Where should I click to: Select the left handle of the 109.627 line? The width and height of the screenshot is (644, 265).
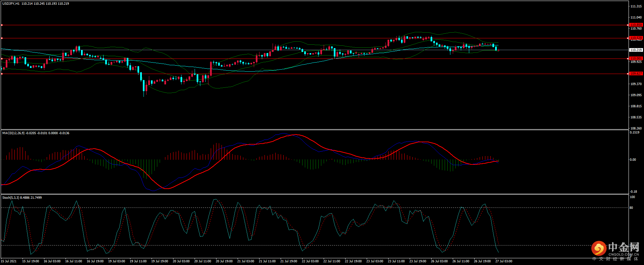click(2, 74)
